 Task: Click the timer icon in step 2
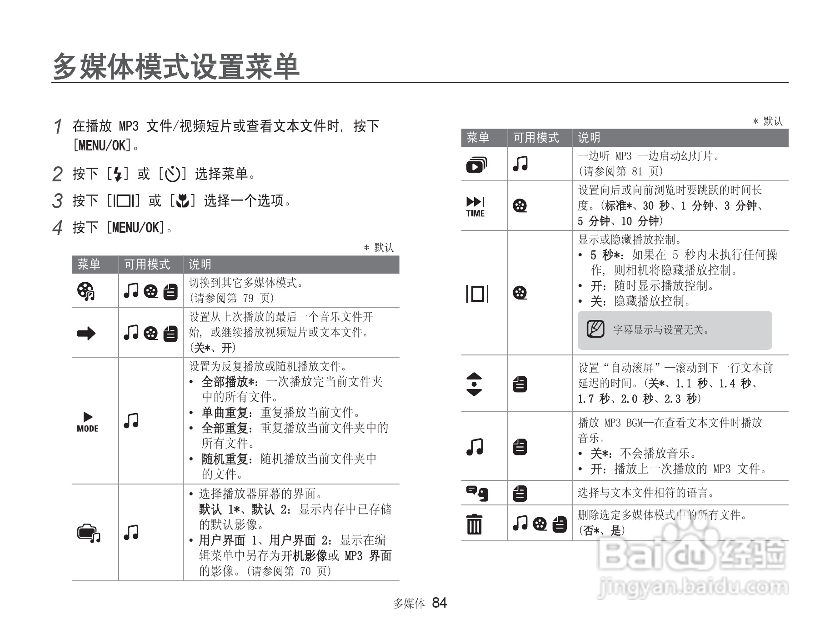pos(172,174)
